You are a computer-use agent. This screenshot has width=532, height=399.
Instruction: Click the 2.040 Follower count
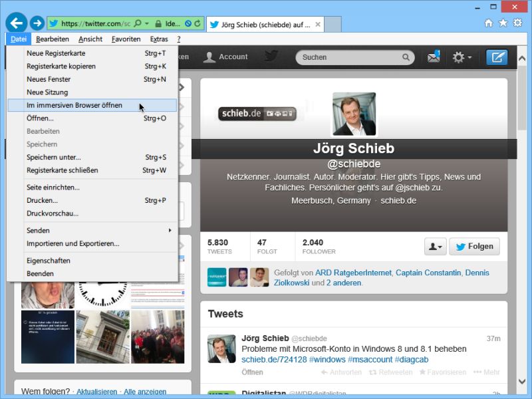[319, 246]
